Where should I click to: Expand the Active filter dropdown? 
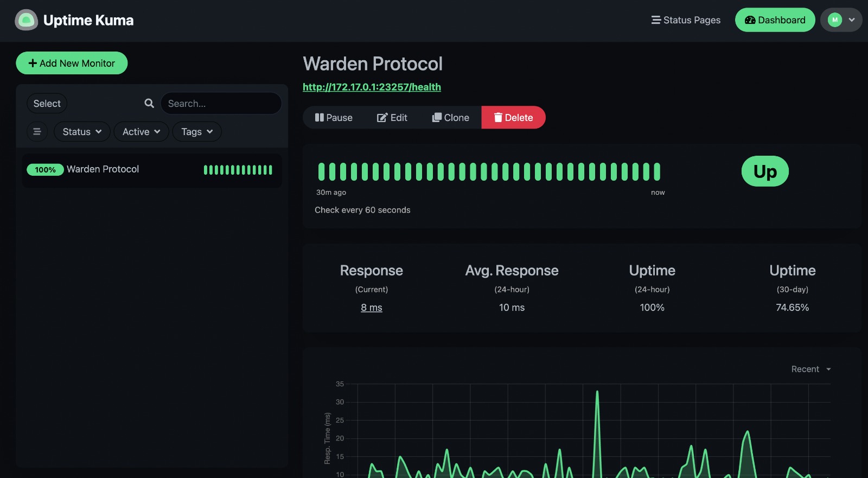click(x=141, y=132)
